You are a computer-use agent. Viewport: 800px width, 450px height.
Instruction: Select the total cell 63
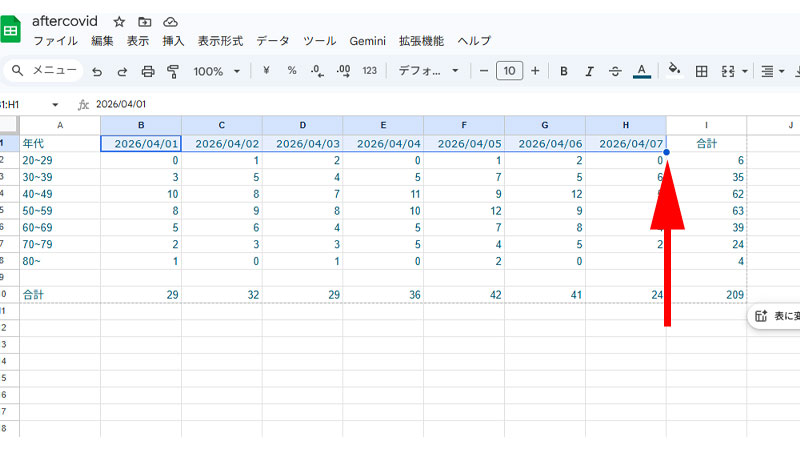point(706,211)
